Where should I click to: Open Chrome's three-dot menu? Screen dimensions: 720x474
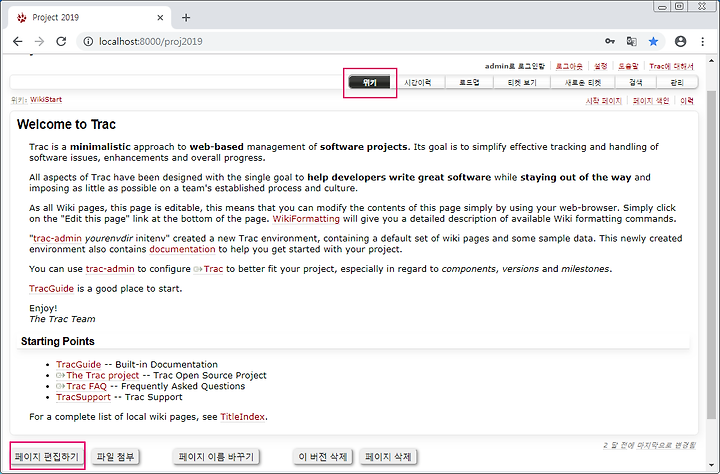tap(703, 41)
